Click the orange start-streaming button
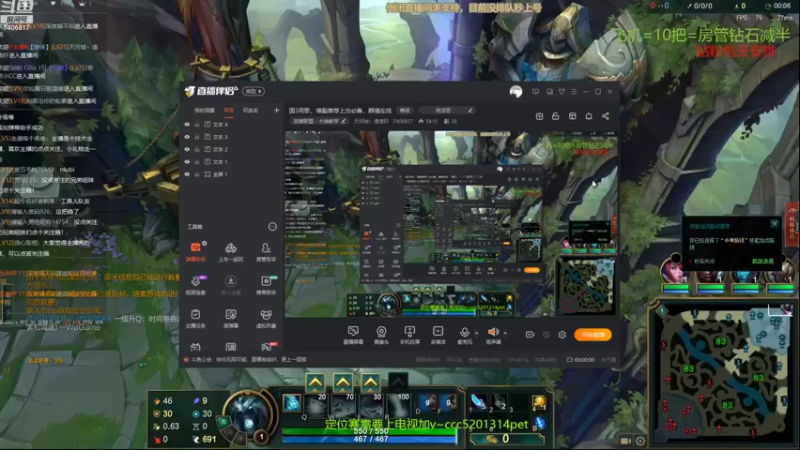Viewport: 800px width, 450px height. pos(593,335)
